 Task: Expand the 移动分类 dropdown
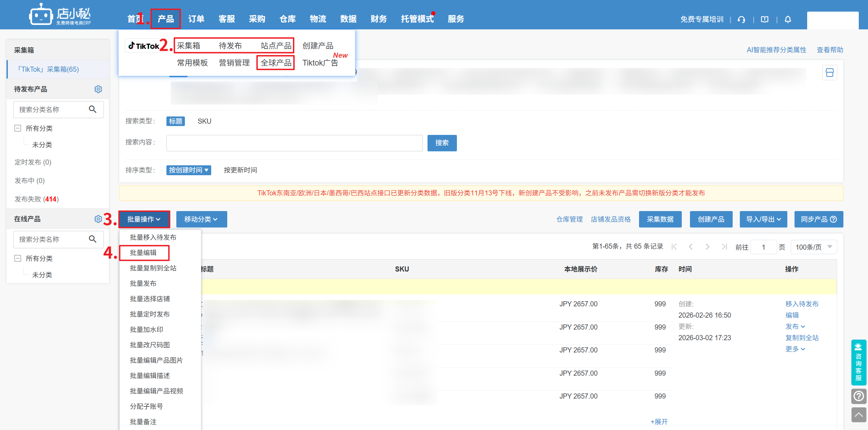point(201,219)
